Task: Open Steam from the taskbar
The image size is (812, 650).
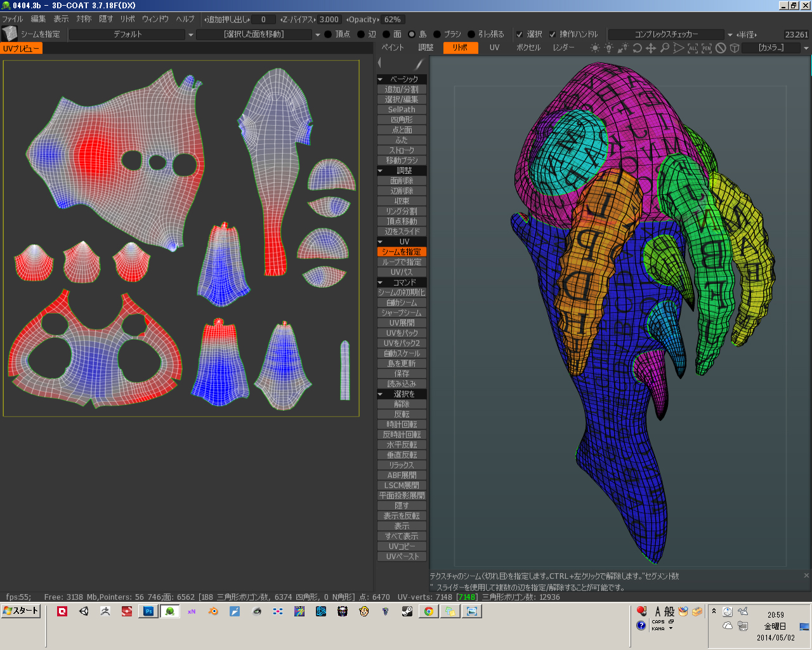Action: (407, 611)
